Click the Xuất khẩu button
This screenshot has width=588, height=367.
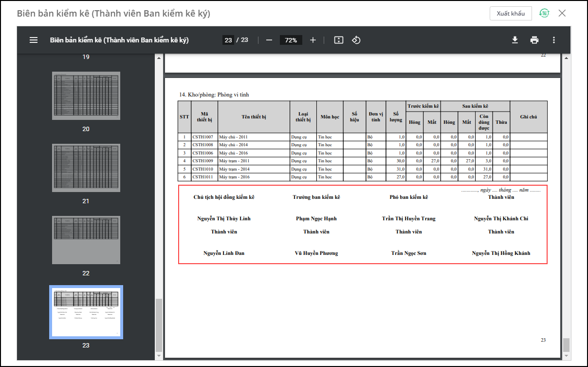(511, 13)
